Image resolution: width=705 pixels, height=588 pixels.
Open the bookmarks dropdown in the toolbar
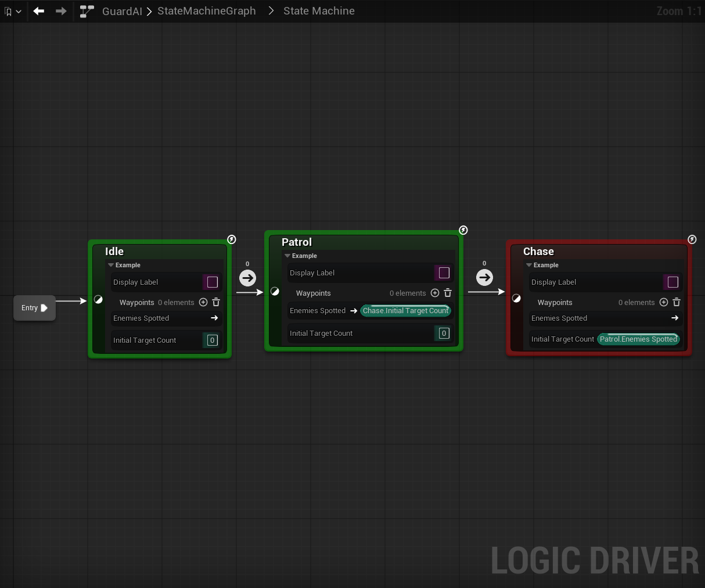13,11
